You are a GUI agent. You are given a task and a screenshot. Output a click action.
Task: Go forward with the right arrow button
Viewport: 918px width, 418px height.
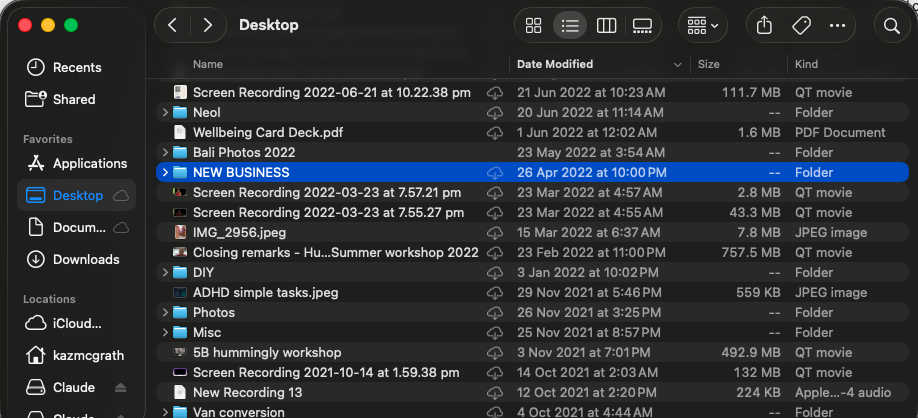207,25
